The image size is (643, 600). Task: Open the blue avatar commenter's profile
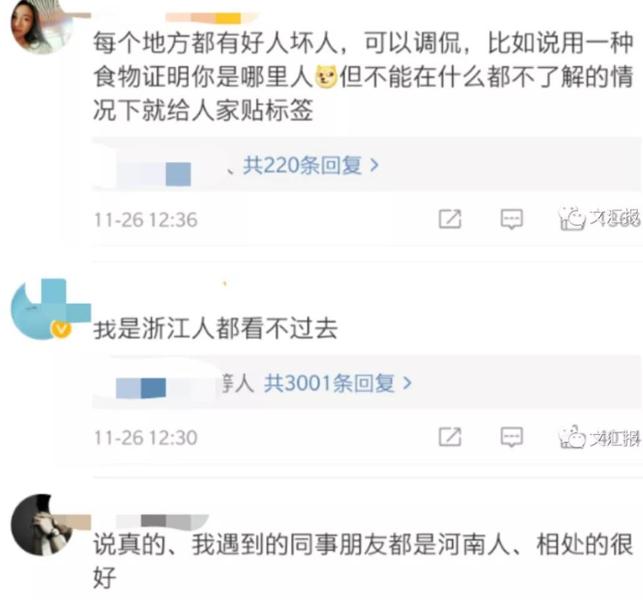point(41,310)
